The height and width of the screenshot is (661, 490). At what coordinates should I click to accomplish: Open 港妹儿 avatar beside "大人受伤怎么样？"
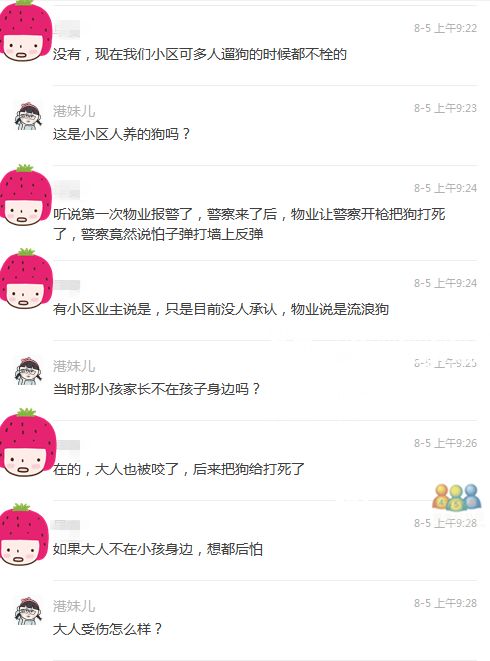click(x=28, y=611)
